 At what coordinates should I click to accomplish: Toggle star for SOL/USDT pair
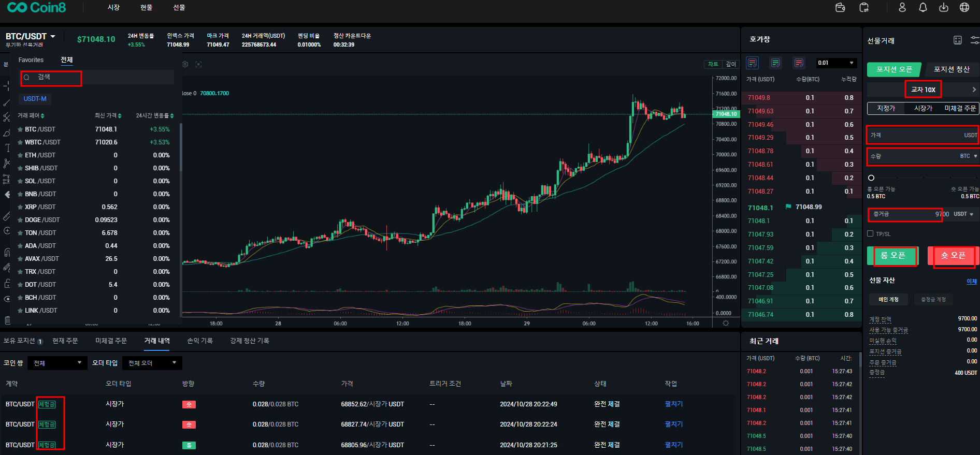click(20, 181)
